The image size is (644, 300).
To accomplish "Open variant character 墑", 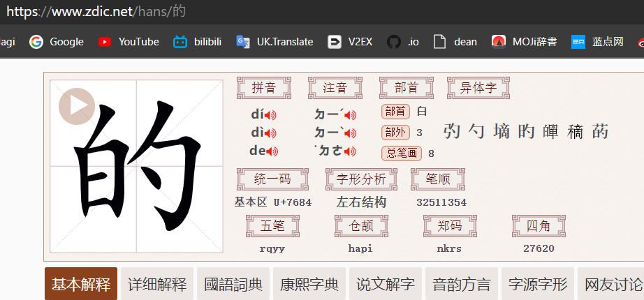I will point(502,132).
